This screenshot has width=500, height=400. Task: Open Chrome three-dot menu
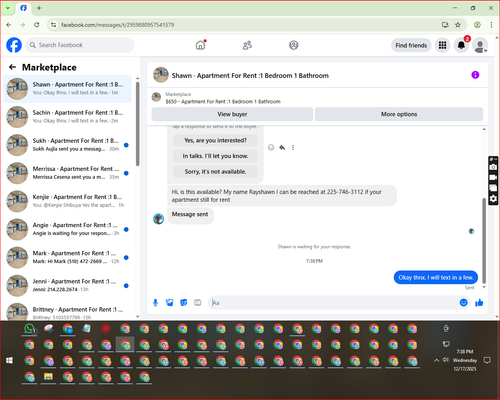click(491, 25)
